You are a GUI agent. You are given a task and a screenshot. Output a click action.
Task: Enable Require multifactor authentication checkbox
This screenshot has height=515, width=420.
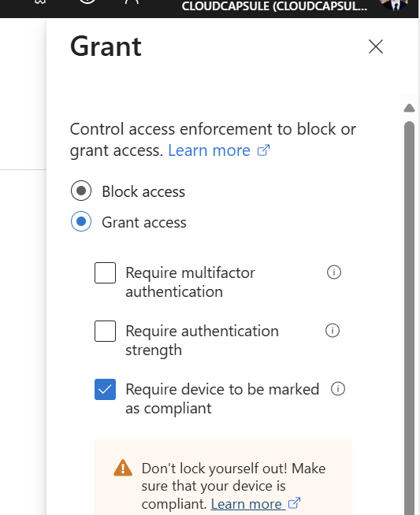pos(105,272)
